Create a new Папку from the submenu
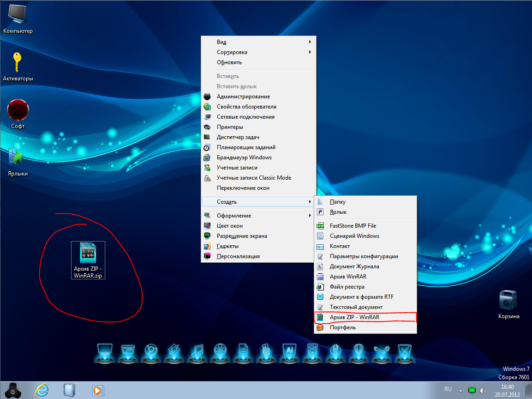The image size is (532, 399). pyautogui.click(x=365, y=202)
